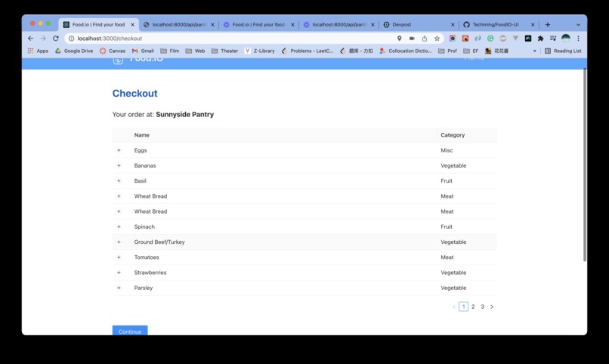Open the Problems - LeetC... bookmark
609x364 pixels.
(308, 51)
